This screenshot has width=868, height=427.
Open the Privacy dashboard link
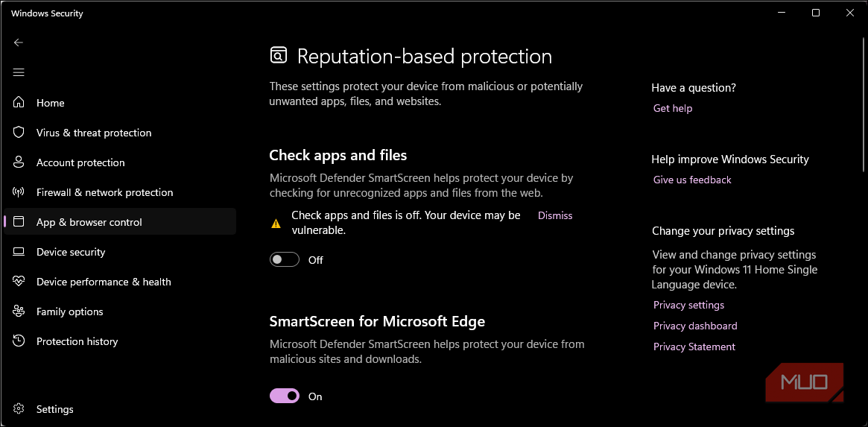click(x=695, y=326)
